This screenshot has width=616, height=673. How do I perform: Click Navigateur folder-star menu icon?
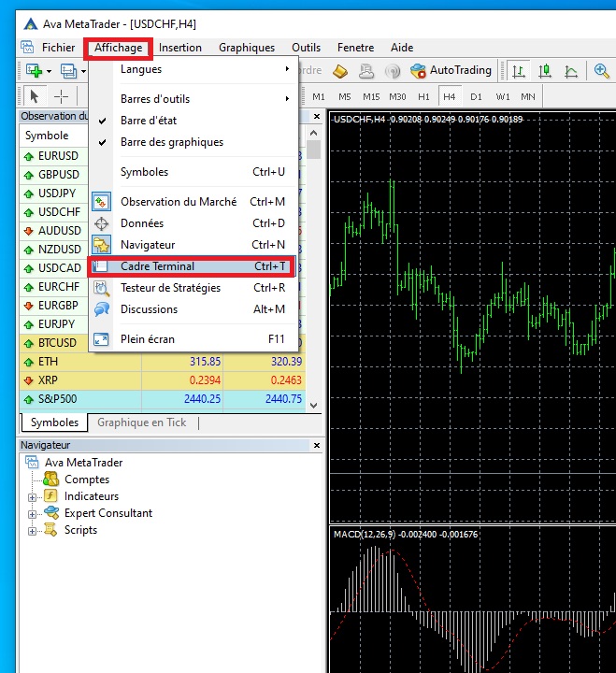point(101,245)
